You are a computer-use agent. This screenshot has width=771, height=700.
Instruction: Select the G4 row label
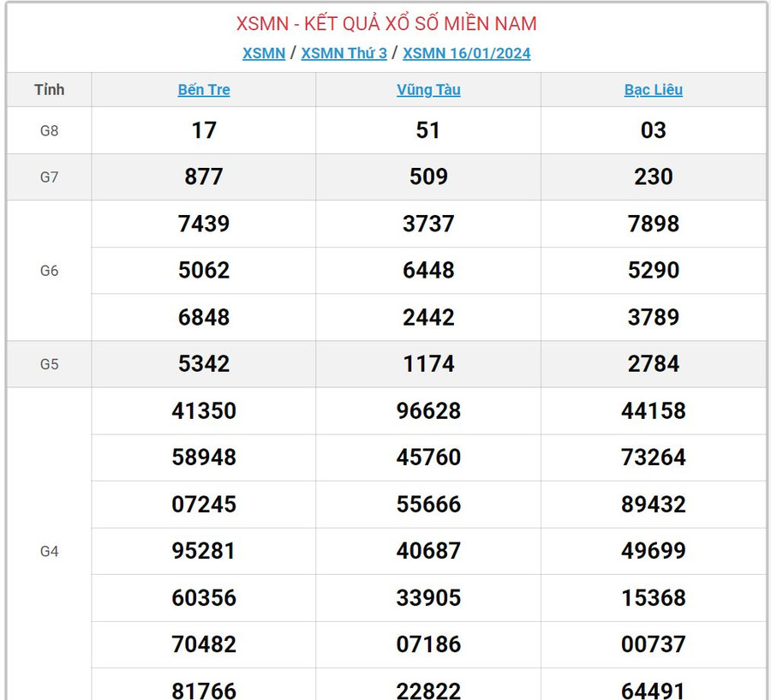point(50,551)
